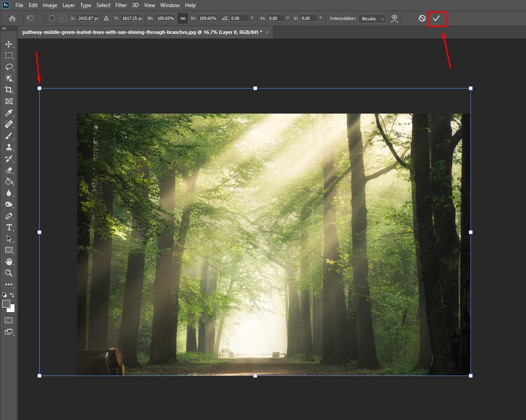Select the Eyedropper tool

tap(8, 113)
